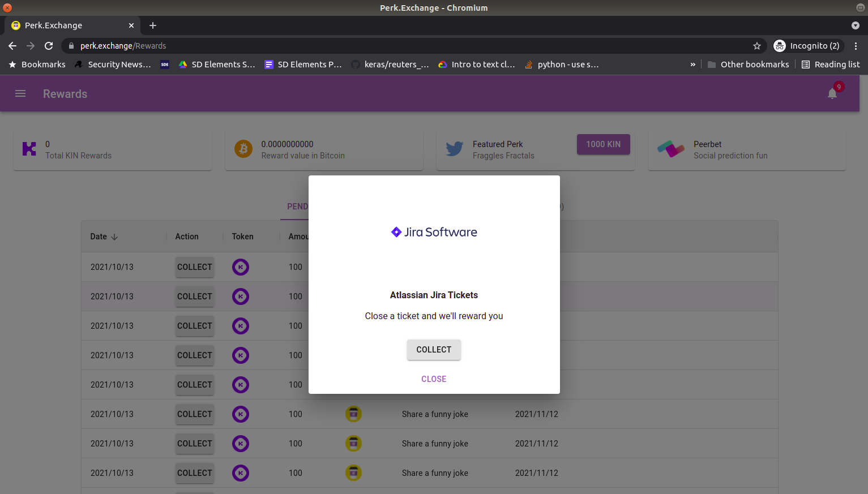Show more bookmarks chevron

pos(692,65)
